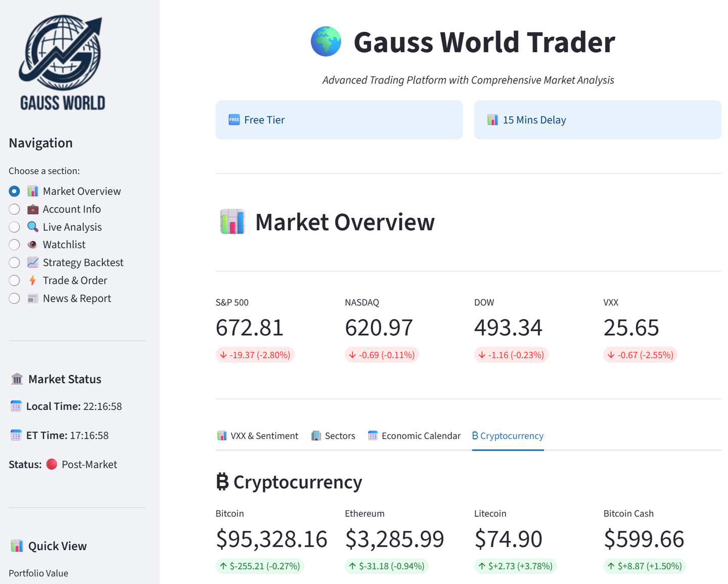
Task: Select Trade & Order radio option
Action: pos(14,281)
